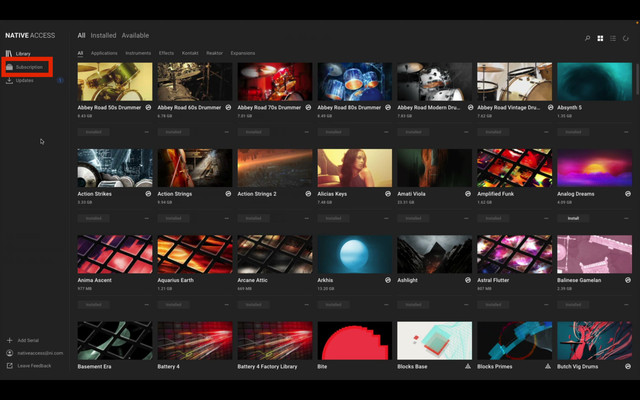Click the Basement Era product name
The image size is (640, 400).
pyautogui.click(x=94, y=367)
